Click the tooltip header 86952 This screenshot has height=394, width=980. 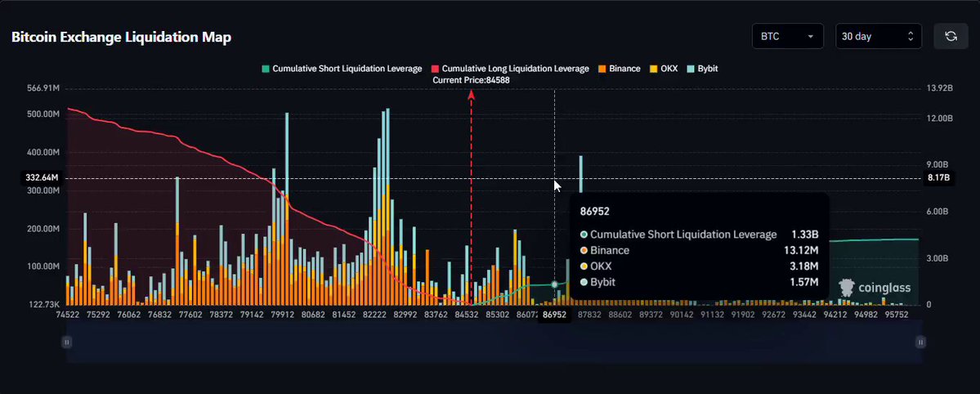(595, 212)
